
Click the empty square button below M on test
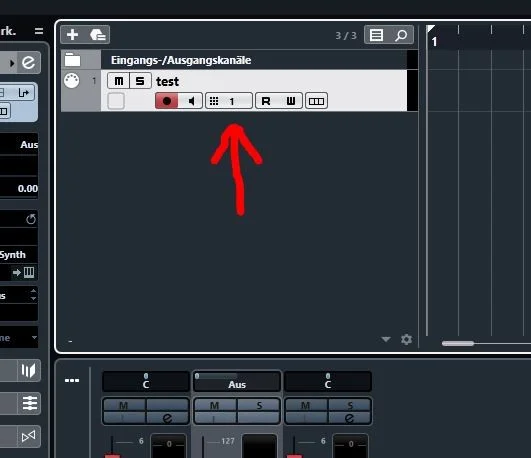coord(116,101)
